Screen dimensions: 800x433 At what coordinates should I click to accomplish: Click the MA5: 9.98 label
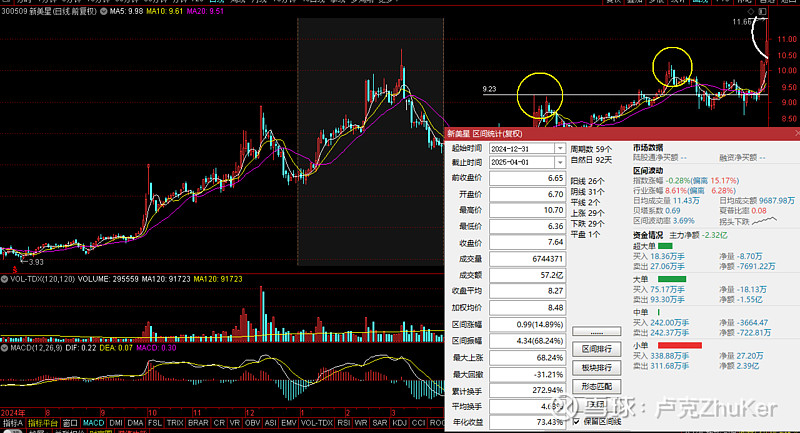pyautogui.click(x=126, y=11)
